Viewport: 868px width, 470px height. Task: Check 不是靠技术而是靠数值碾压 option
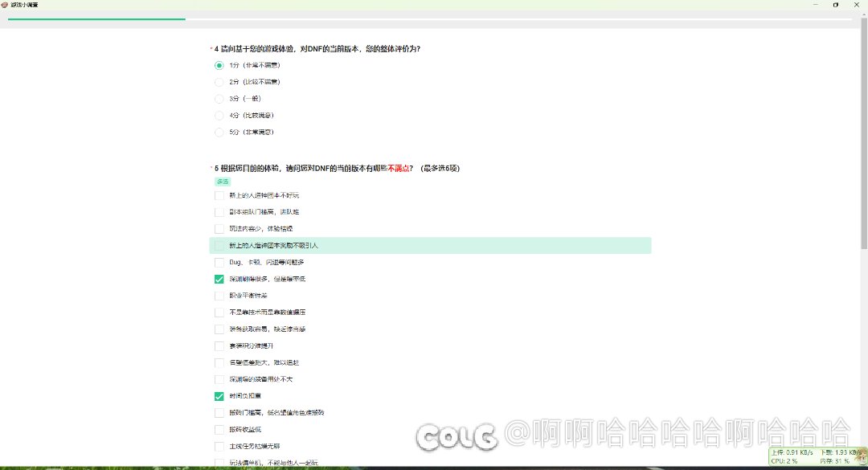coord(219,313)
